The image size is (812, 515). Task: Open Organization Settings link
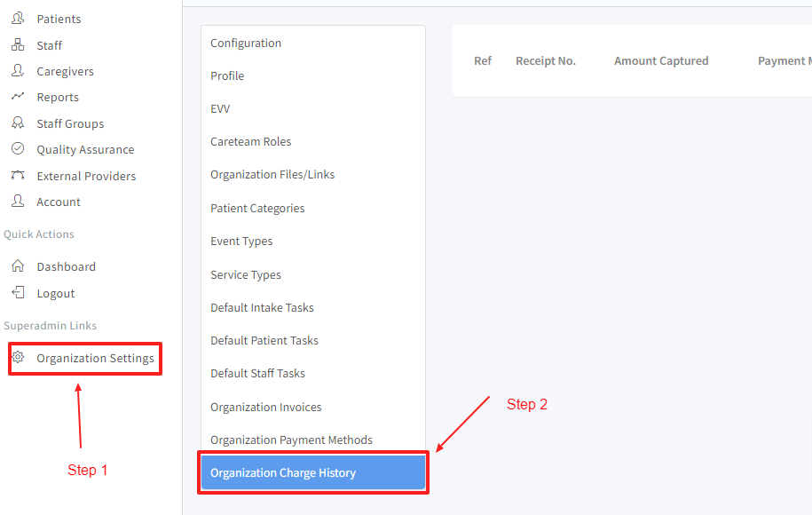click(95, 359)
